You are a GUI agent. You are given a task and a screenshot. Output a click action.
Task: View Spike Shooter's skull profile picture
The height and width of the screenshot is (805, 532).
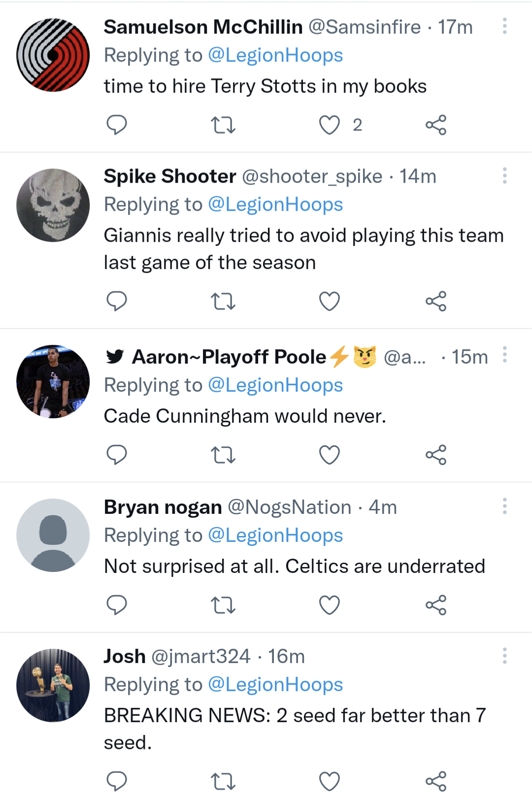[53, 205]
